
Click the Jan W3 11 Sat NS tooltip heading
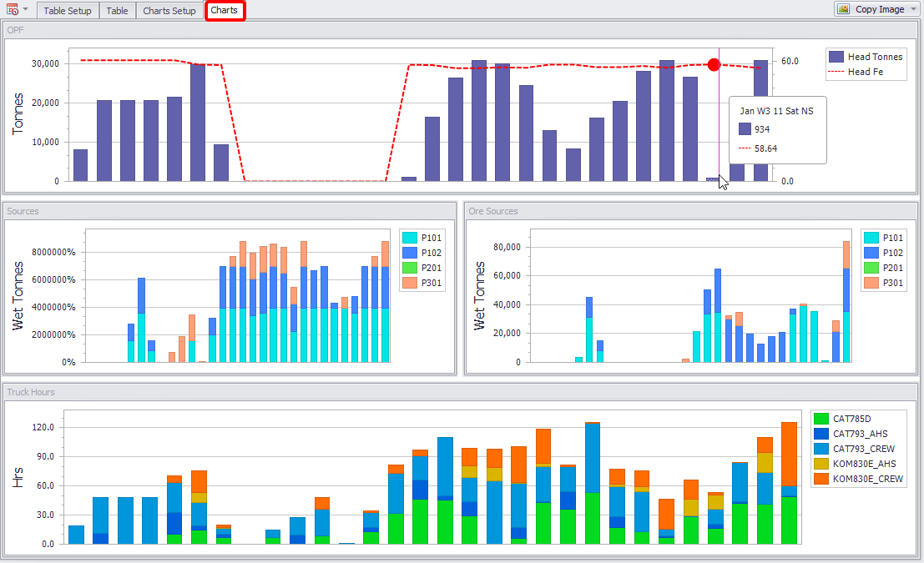click(777, 111)
